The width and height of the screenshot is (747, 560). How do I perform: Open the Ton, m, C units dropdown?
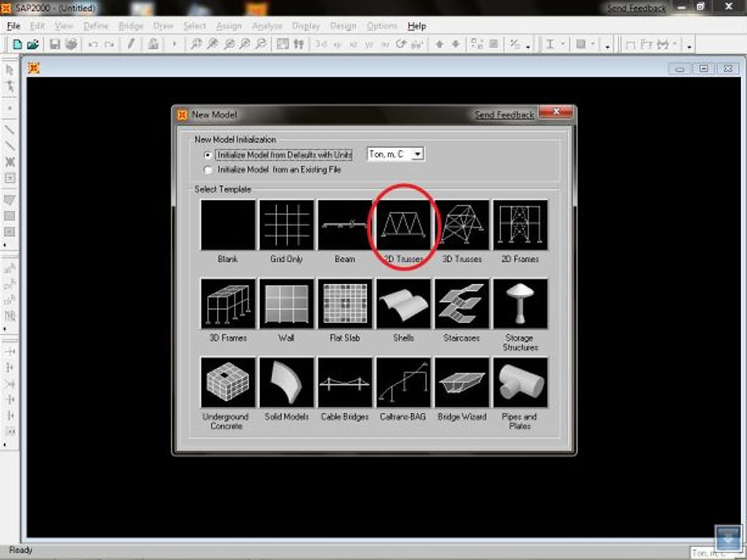(x=396, y=154)
